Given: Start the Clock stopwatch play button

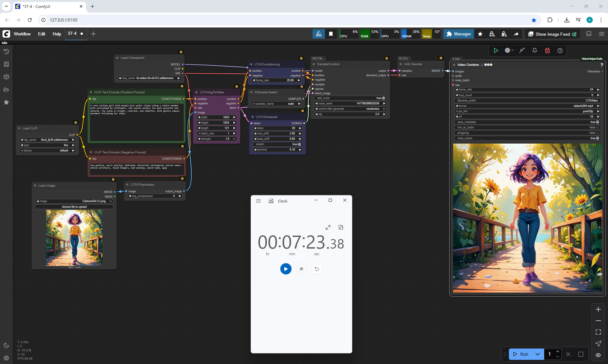Looking at the screenshot, I should [x=286, y=269].
